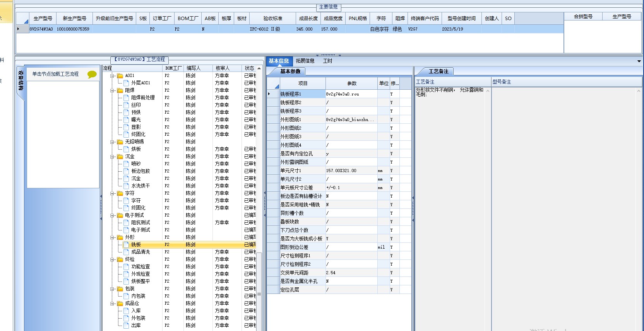
Task: Sort by 验收标准 column header
Action: pyautogui.click(x=273, y=18)
